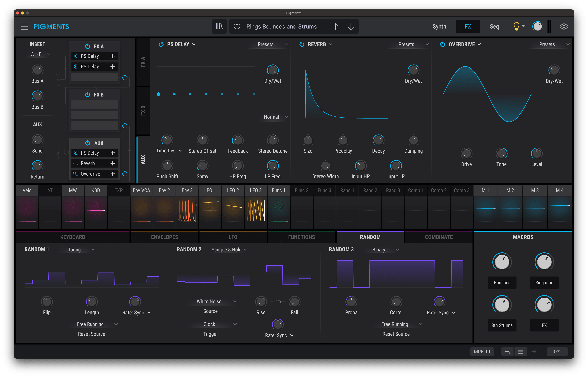
Task: Open the preset library browser icon
Action: (x=219, y=26)
